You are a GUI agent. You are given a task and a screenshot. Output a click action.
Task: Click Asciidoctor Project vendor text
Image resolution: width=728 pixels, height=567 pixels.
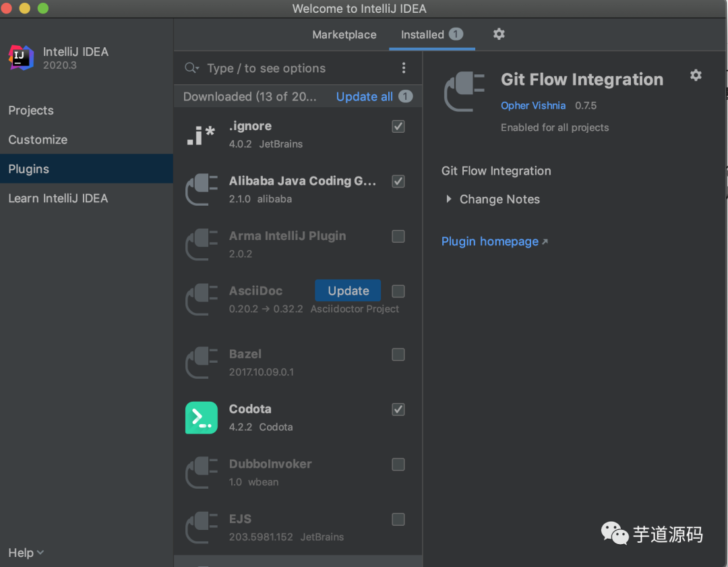tap(355, 309)
